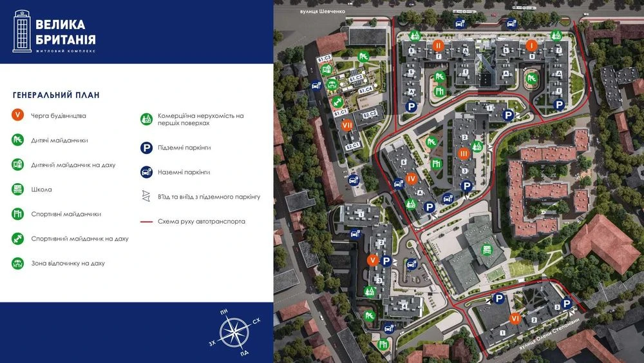Click the 'Б2.С2' building label
Viewport: 644px width, 363px height.
click(x=370, y=114)
